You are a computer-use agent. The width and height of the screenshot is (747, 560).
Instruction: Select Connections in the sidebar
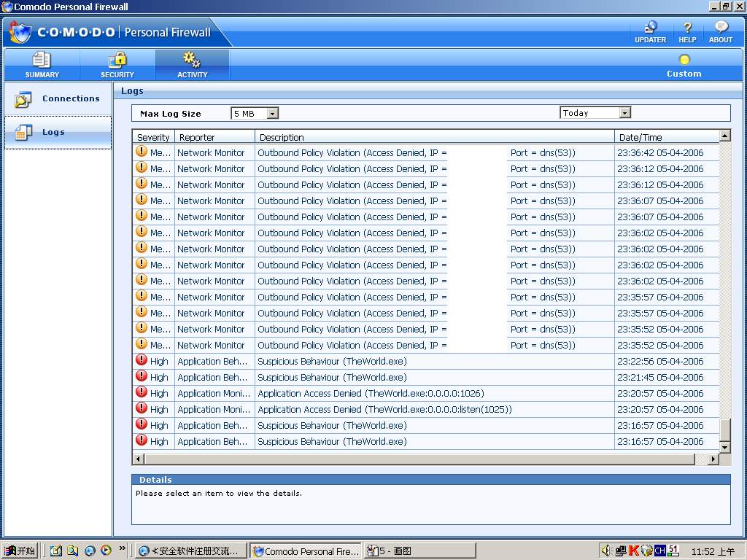(x=58, y=98)
